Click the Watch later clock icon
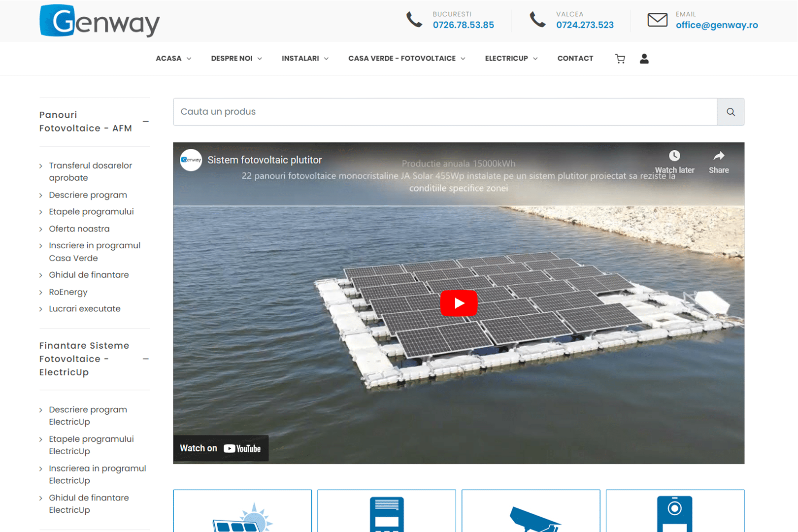 [x=674, y=156]
